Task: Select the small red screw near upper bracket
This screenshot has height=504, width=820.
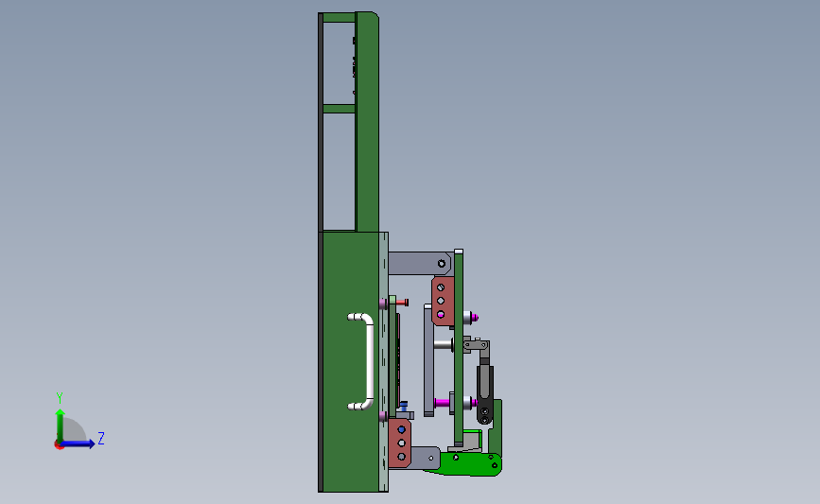Action: coord(402,303)
